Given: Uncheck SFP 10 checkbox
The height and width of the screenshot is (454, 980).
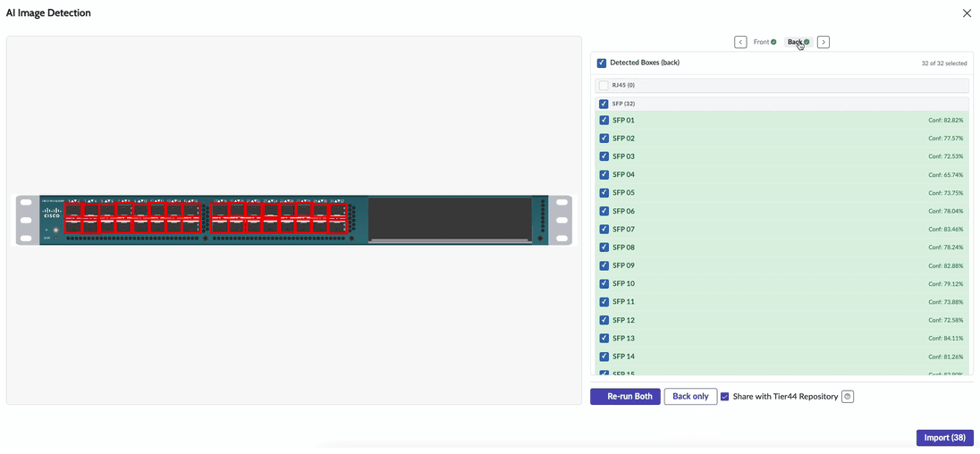Looking at the screenshot, I should point(604,283).
